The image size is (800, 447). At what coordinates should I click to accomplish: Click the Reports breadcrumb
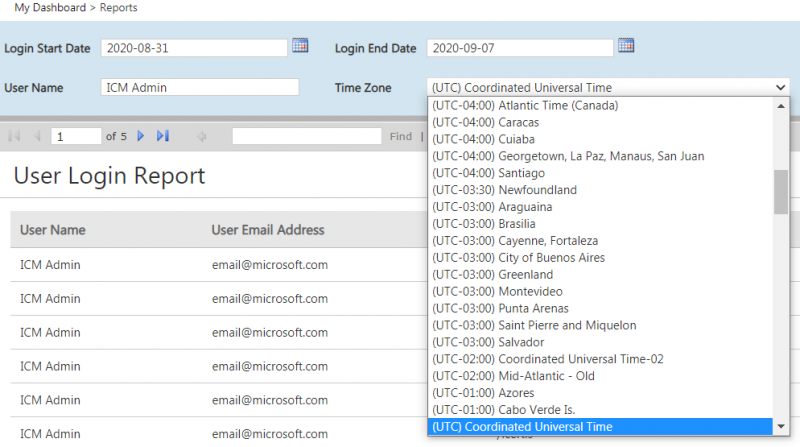point(119,8)
